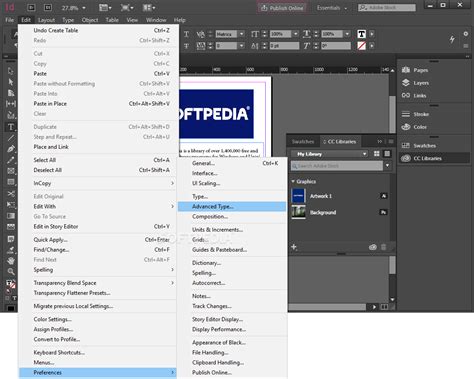This screenshot has height=379, width=474.
Task: Choose Advanced Type preferences
Action: point(232,206)
